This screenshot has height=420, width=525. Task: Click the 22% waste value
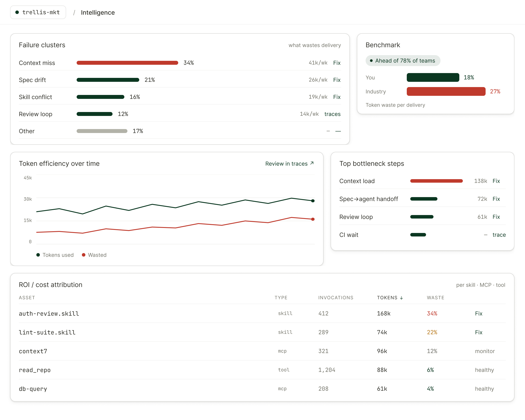(x=432, y=332)
